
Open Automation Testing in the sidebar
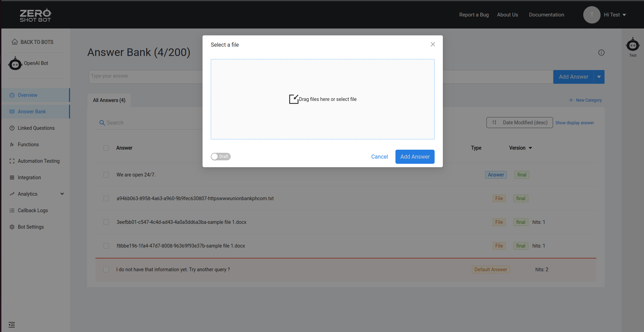pyautogui.click(x=38, y=161)
